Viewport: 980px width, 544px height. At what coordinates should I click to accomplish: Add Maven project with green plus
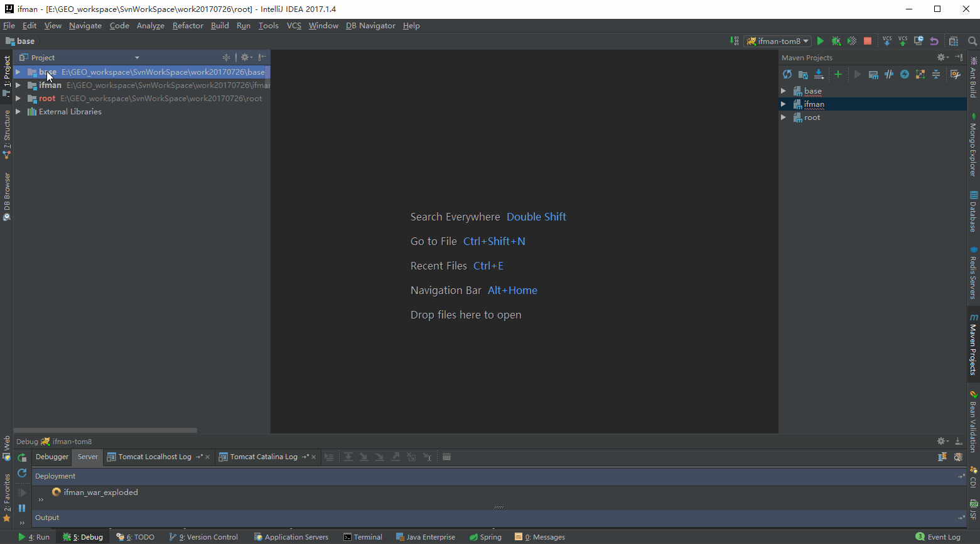[837, 74]
